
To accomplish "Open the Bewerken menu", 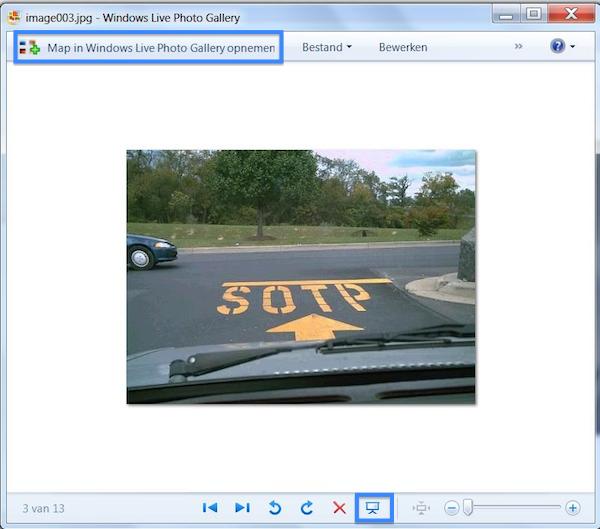I will [x=403, y=47].
